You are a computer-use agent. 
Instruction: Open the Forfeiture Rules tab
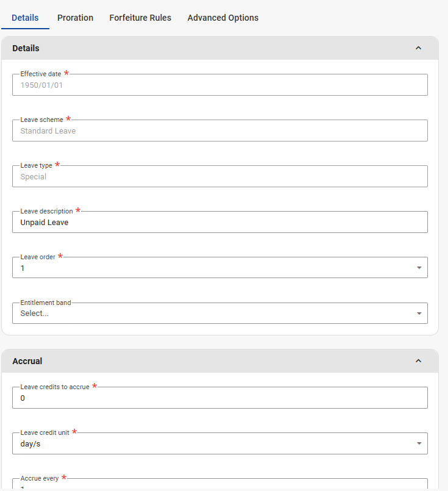pos(140,18)
